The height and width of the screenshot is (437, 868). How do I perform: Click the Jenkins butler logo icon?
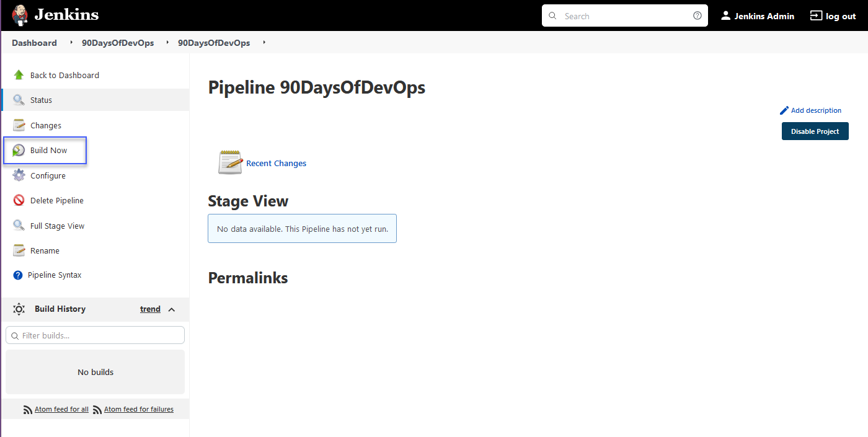pyautogui.click(x=20, y=15)
